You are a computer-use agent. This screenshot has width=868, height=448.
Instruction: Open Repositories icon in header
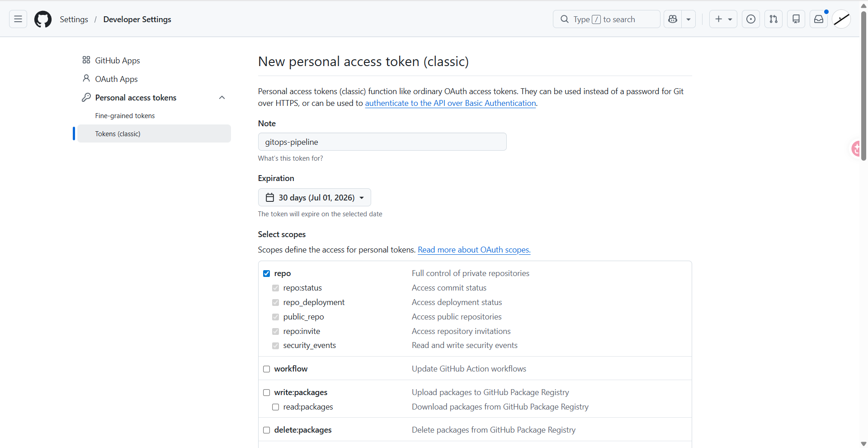tap(796, 19)
